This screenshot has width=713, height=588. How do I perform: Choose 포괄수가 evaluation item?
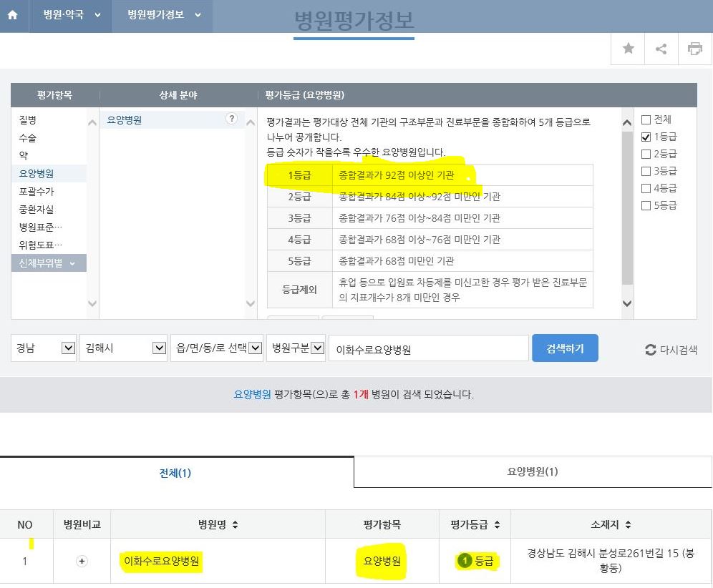coord(37,192)
